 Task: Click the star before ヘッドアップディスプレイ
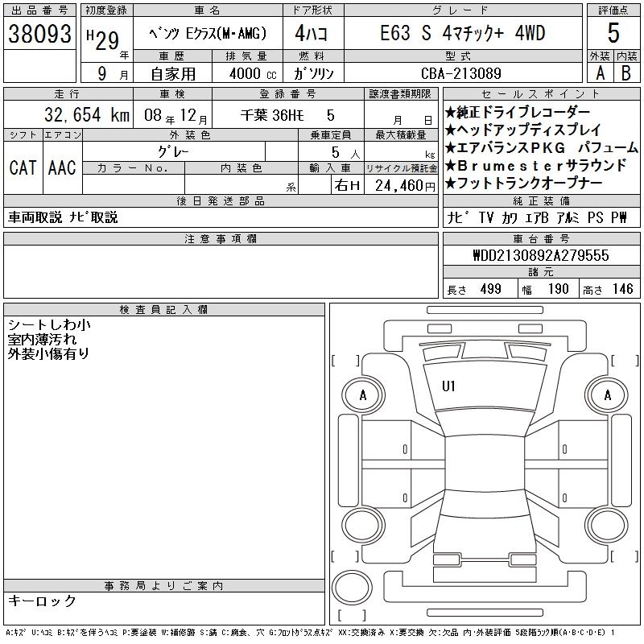(451, 130)
